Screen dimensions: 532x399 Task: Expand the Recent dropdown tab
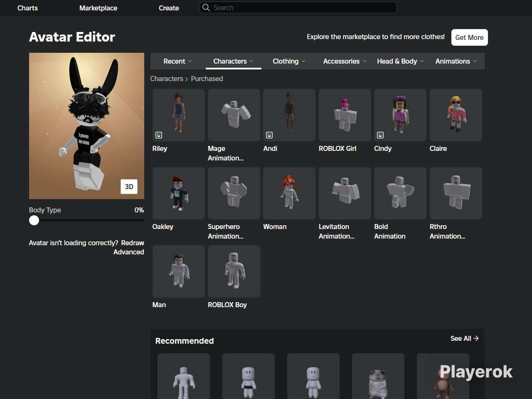click(178, 61)
